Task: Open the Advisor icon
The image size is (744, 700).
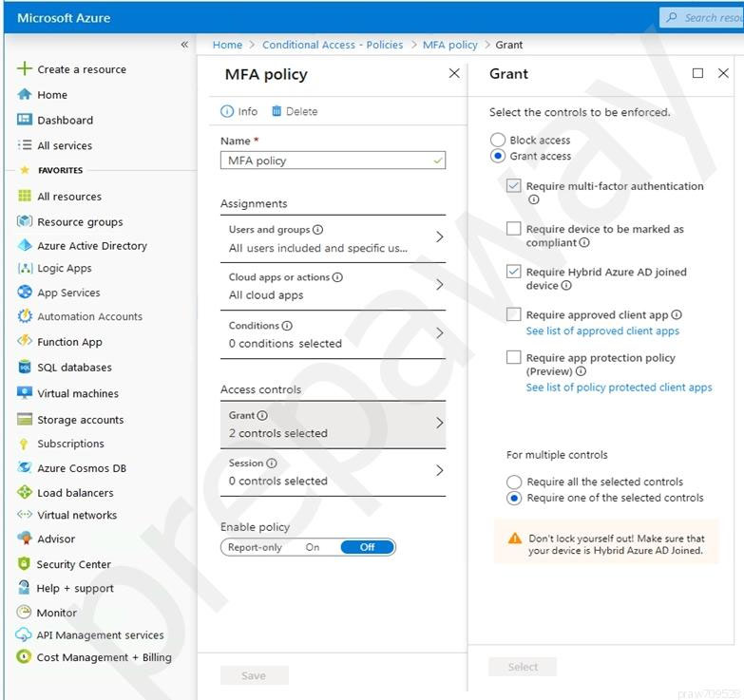Action: click(24, 539)
